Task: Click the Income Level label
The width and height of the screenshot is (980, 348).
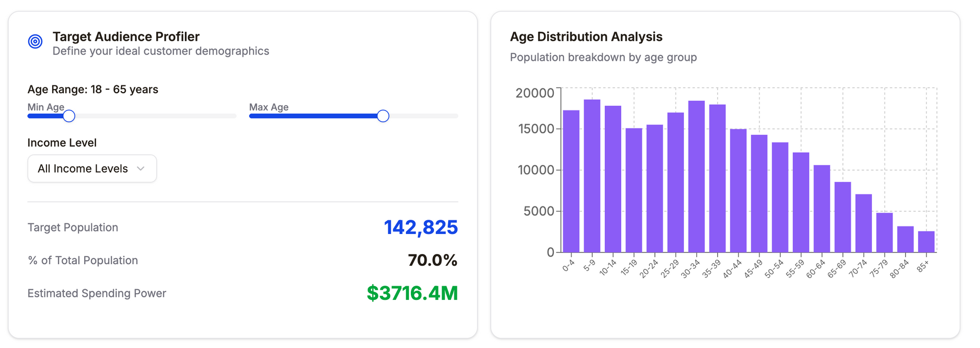Action: point(62,143)
